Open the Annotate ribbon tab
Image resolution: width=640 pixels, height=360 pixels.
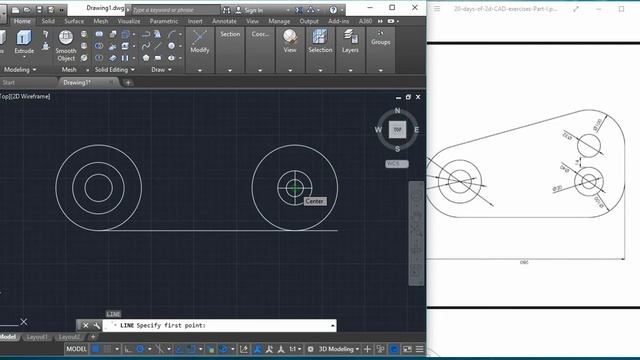click(x=224, y=21)
